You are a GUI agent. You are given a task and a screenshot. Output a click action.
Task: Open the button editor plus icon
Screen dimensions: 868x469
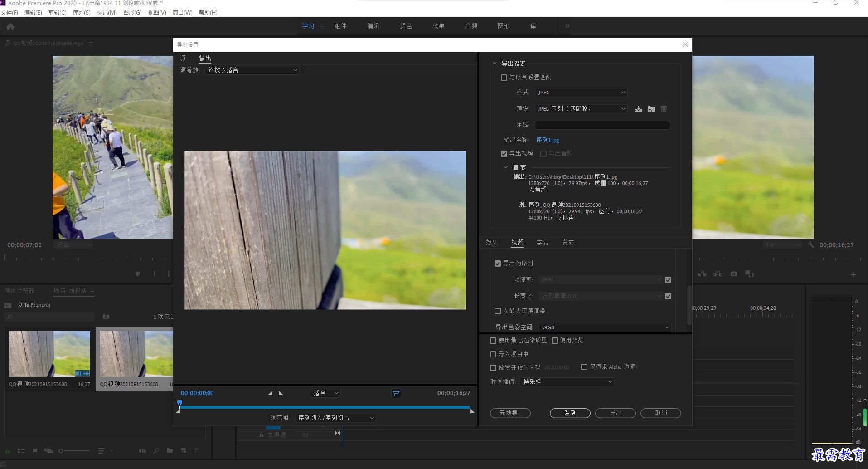[853, 274]
